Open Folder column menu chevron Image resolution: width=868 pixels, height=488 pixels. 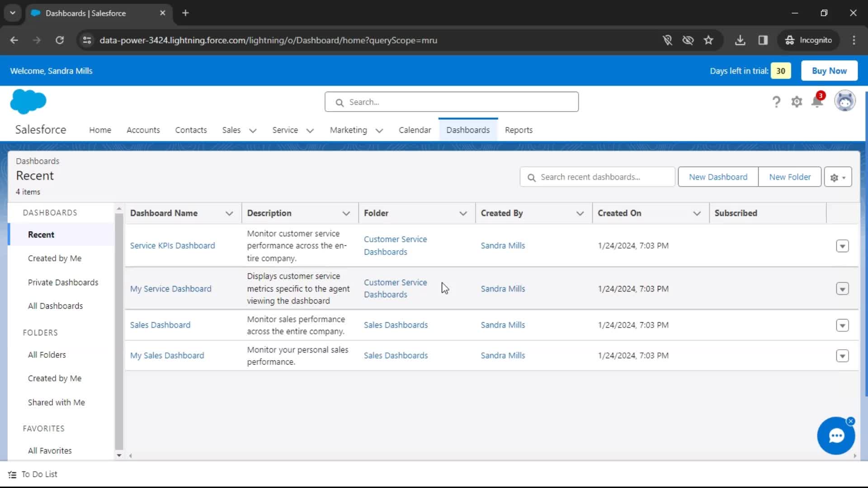(463, 213)
